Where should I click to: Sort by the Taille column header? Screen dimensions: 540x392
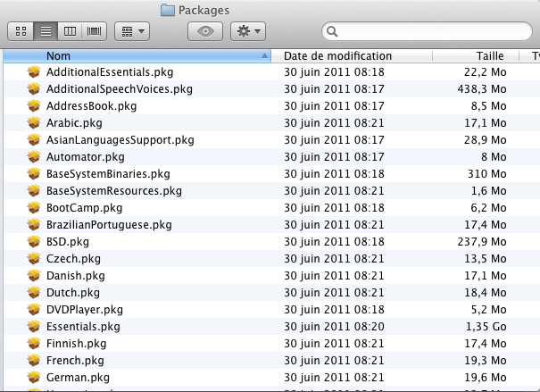(x=476, y=55)
